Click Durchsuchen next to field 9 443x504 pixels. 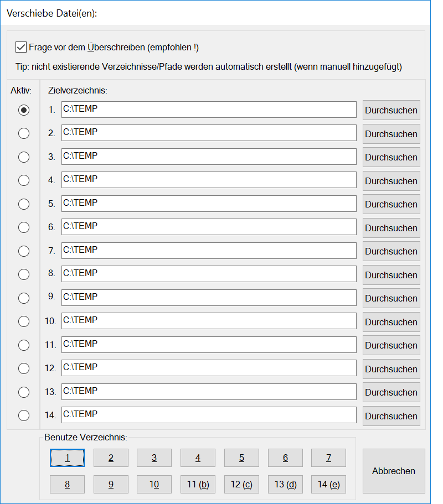coord(391,298)
